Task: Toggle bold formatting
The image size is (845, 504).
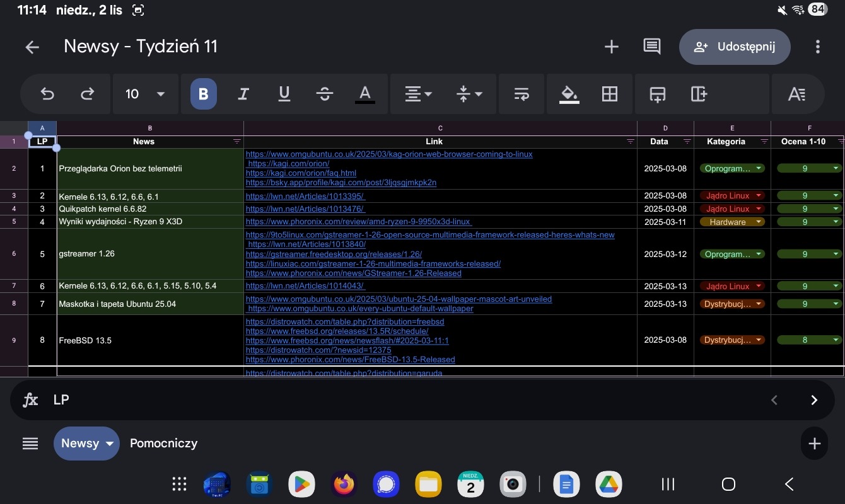Action: (203, 94)
